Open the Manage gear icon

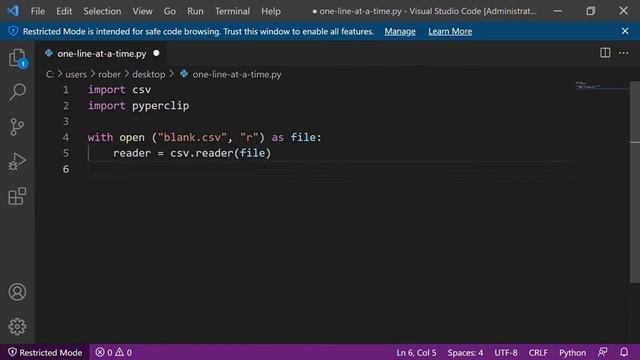click(x=17, y=327)
